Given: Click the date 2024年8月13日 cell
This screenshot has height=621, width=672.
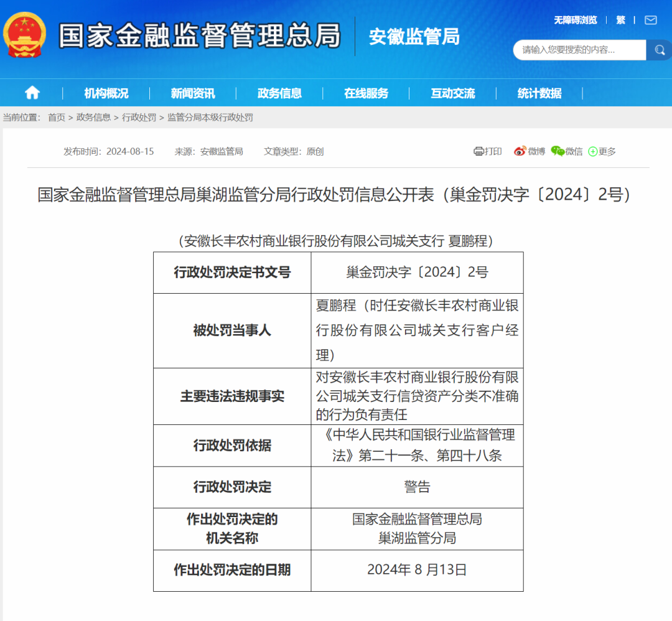Looking at the screenshot, I should click(417, 571).
